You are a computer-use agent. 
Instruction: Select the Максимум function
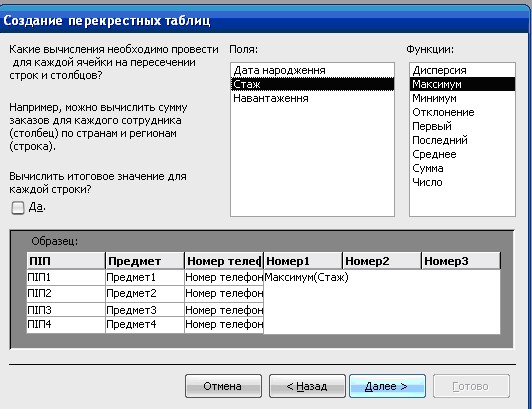tap(462, 84)
